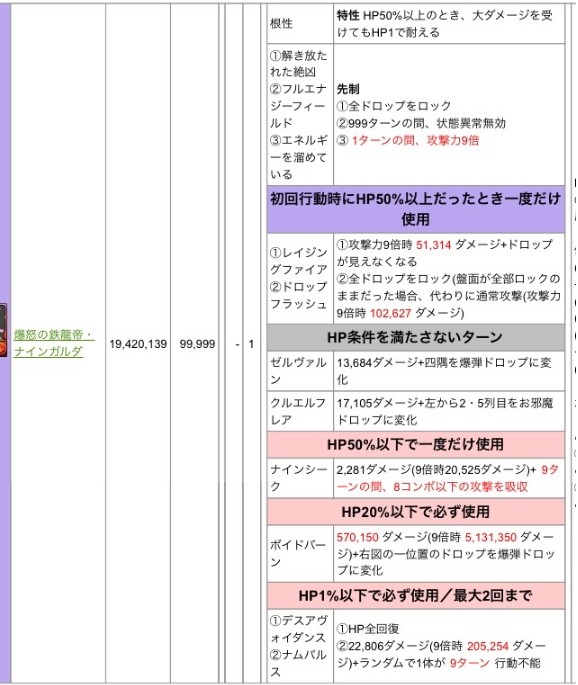
Task: Click the ナインシーク skill name cell
Action: pyautogui.click(x=300, y=478)
